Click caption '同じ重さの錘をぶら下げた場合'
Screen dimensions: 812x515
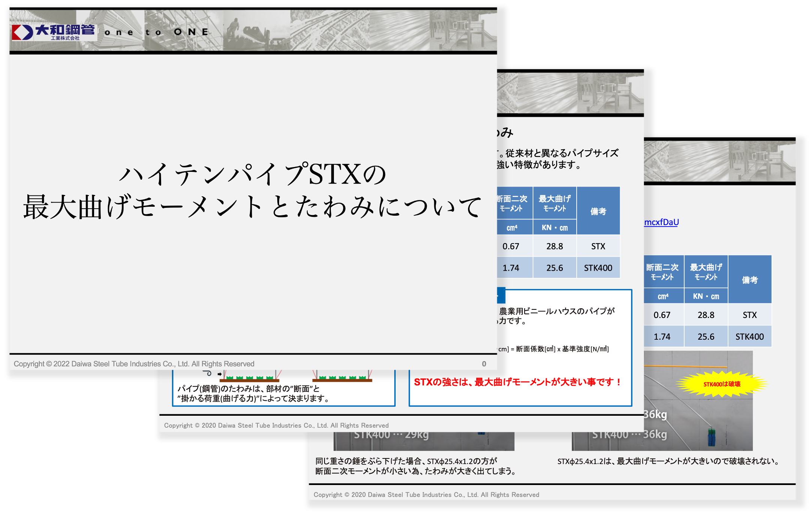point(406,461)
